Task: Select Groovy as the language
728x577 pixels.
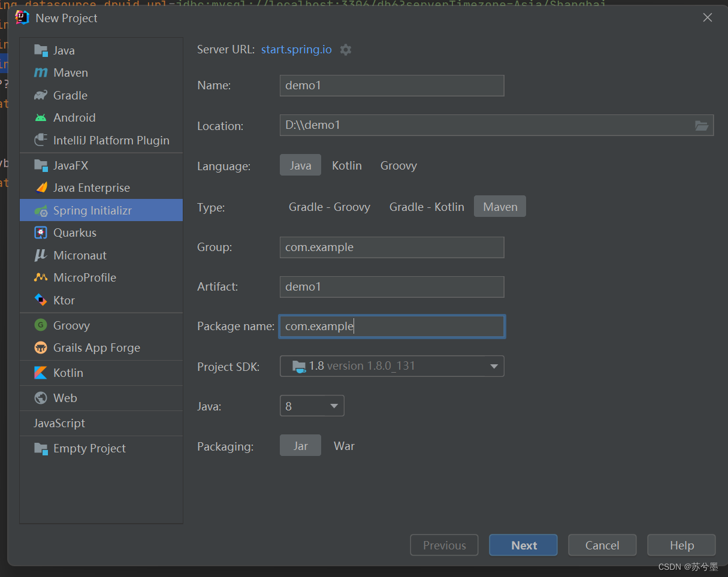Action: pyautogui.click(x=398, y=165)
